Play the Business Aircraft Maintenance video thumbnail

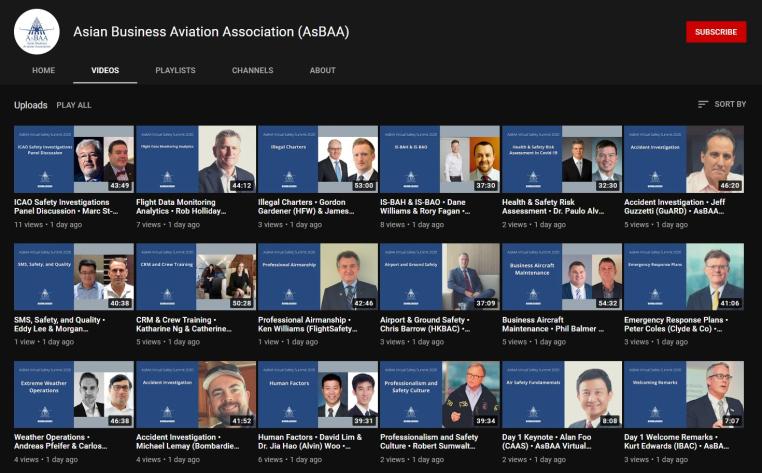(561, 277)
